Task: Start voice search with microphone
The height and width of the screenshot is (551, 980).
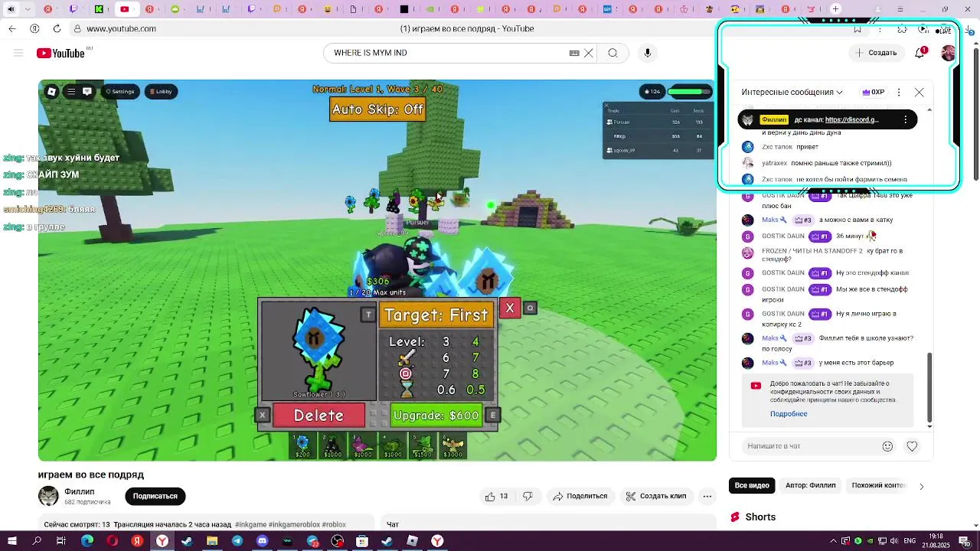Action: coord(648,53)
